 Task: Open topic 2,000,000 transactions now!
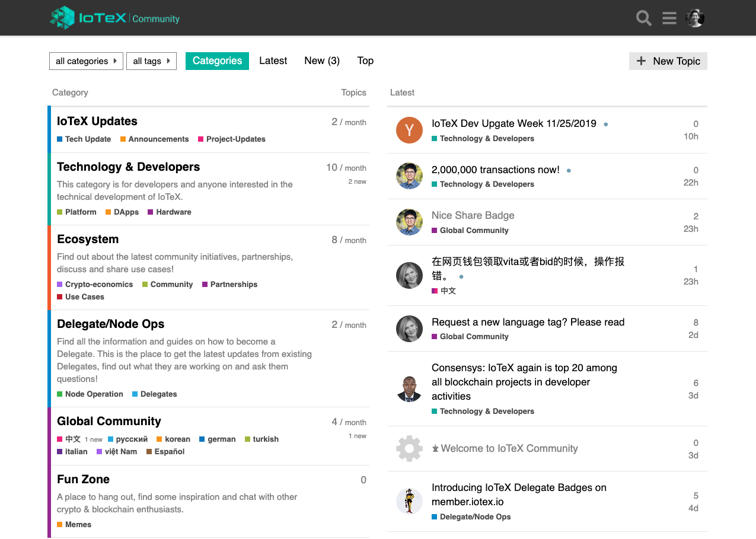496,170
